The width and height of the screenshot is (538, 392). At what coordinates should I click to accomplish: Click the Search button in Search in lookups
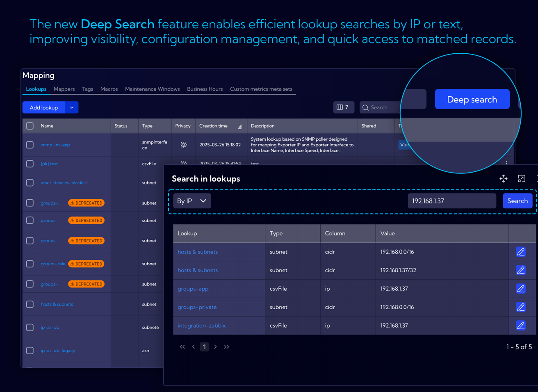(517, 201)
